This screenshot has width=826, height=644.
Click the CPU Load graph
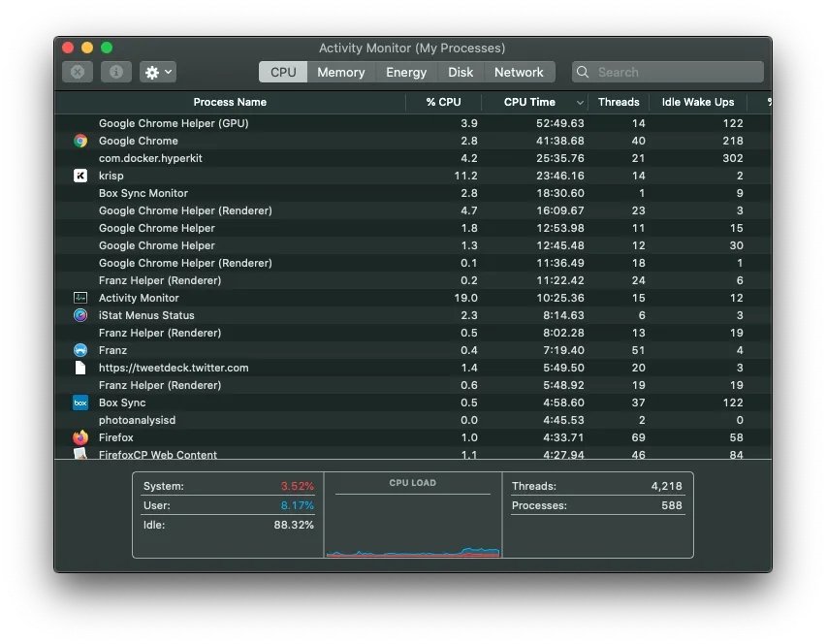point(413,524)
